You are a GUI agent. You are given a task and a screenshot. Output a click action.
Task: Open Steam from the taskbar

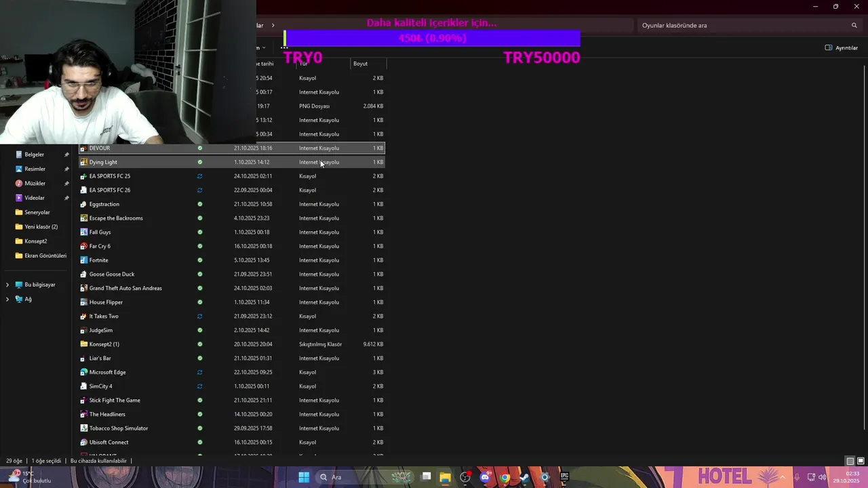point(524,477)
